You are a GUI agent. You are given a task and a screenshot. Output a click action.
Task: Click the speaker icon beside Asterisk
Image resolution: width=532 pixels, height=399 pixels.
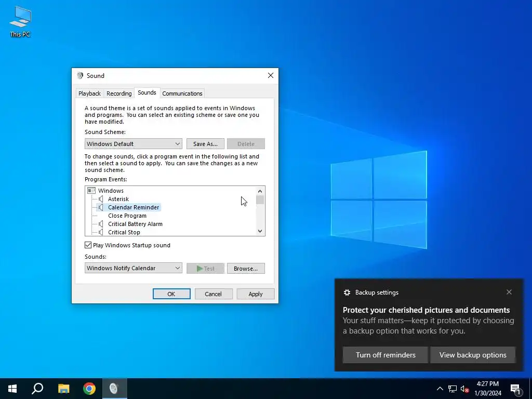point(101,199)
